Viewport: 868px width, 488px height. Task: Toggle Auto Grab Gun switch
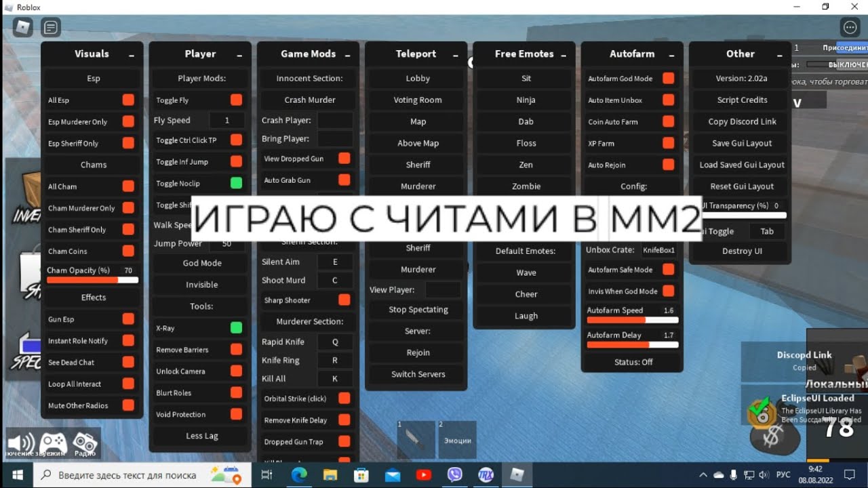[x=344, y=180]
